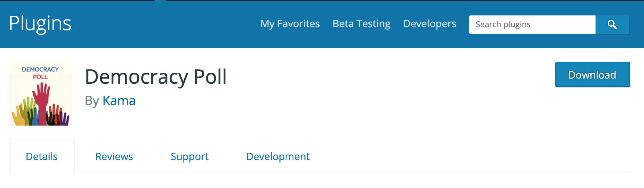
Task: Click the purple hand in the plugin logo
Action: tap(65, 118)
